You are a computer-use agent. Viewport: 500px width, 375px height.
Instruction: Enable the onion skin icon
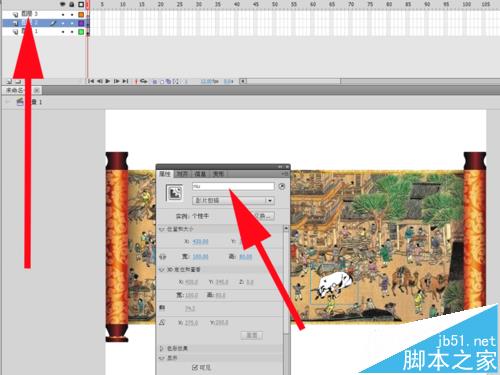pos(155,81)
